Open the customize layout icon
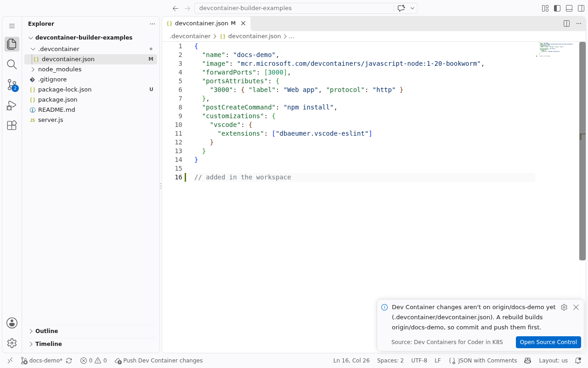 545,8
